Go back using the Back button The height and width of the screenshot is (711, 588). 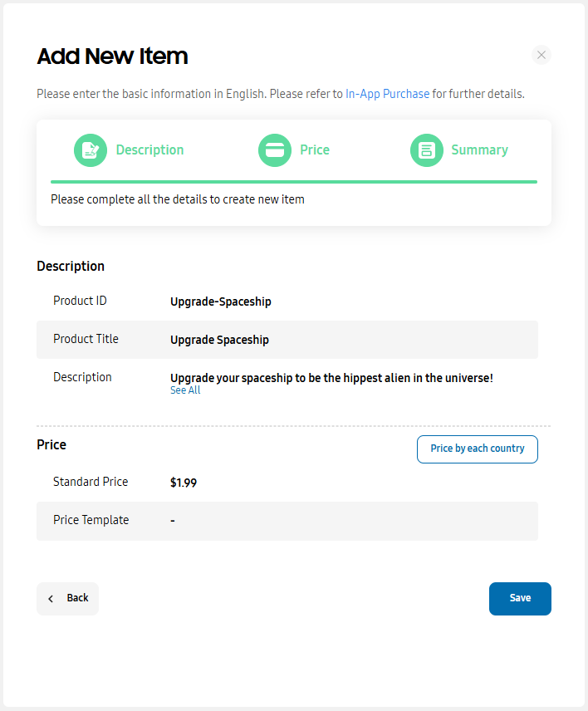point(67,598)
